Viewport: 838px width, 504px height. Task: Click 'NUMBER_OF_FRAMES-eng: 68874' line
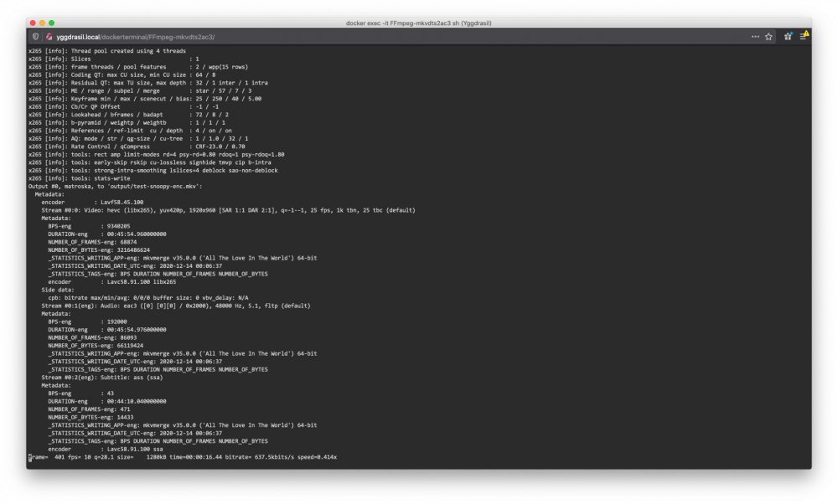coord(92,243)
